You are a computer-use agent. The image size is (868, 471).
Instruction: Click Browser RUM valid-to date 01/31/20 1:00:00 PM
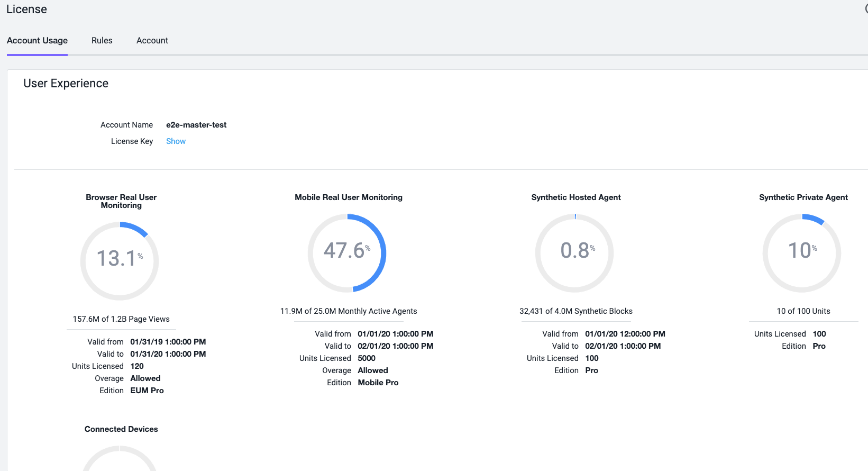(x=168, y=354)
